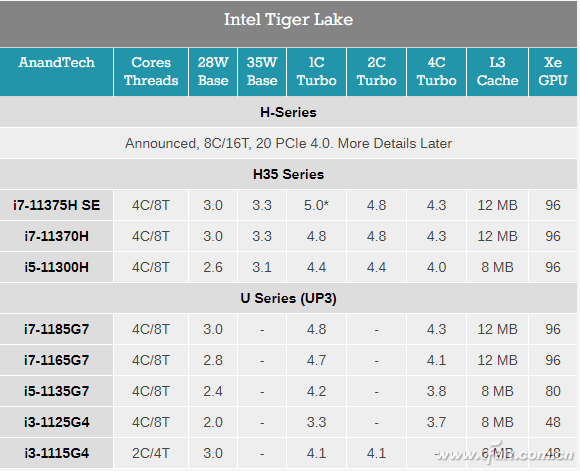Select the AnandTech column header
Screen dimensions: 580x471
[x=56, y=62]
